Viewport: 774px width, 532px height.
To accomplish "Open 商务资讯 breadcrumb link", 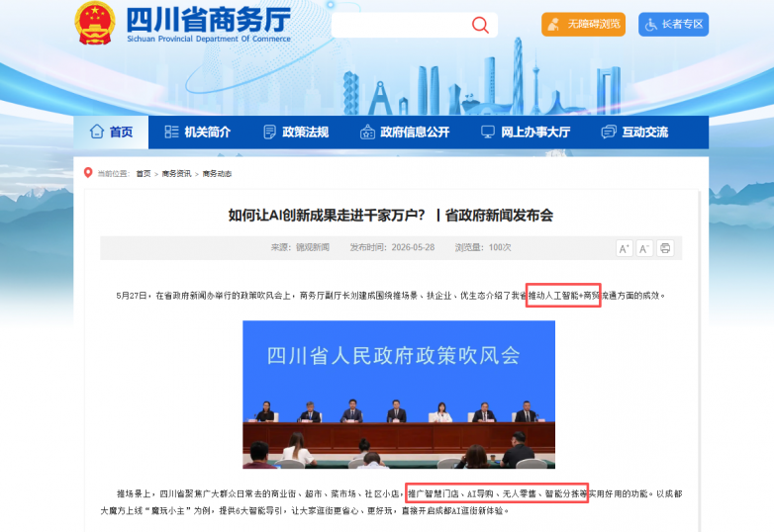I will click(176, 174).
